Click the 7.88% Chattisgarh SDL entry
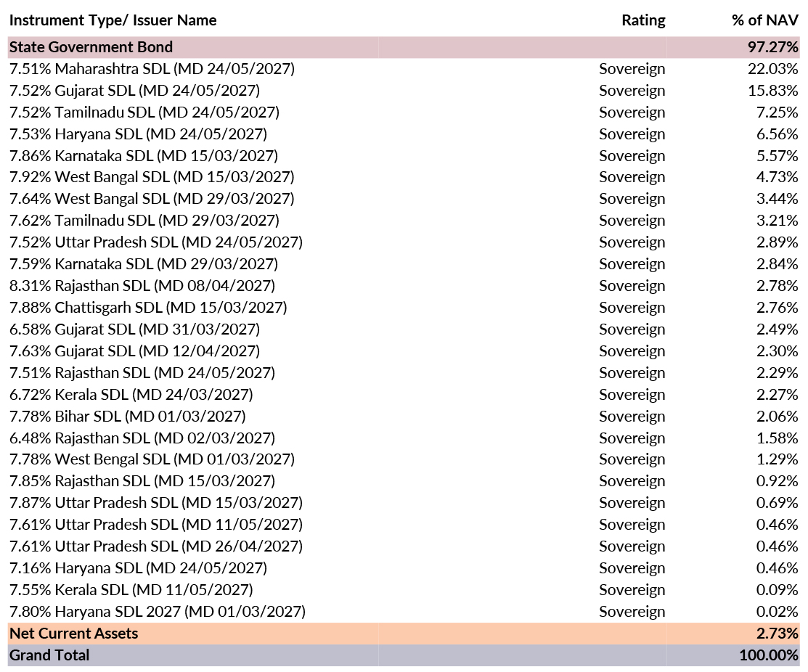Screen dimensions: 808x672 pyautogui.click(x=148, y=307)
